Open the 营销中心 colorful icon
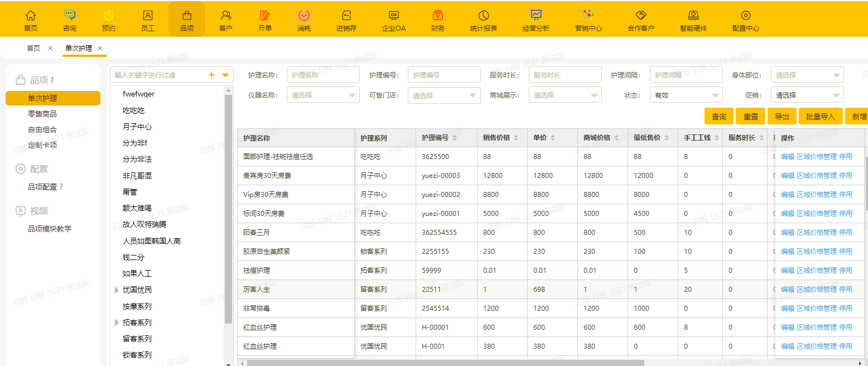 tap(589, 16)
